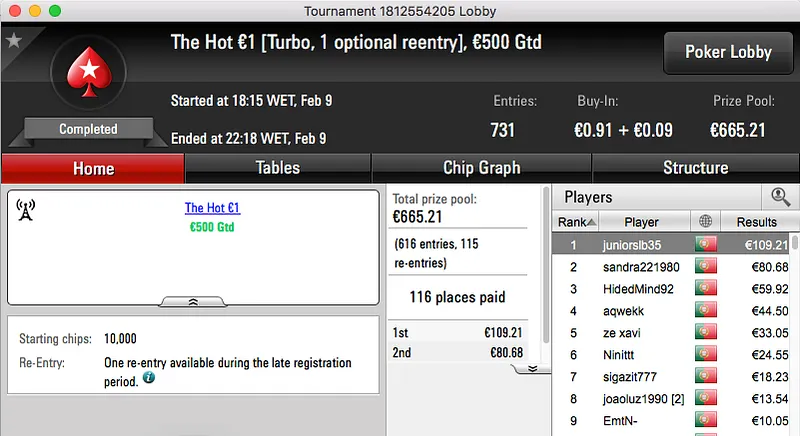Click juniorslb35's Portugal flag icon
This screenshot has height=436, width=800.
(707, 244)
